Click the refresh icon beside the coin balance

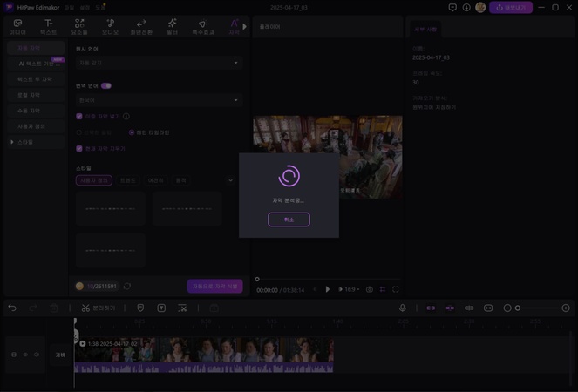tap(127, 286)
